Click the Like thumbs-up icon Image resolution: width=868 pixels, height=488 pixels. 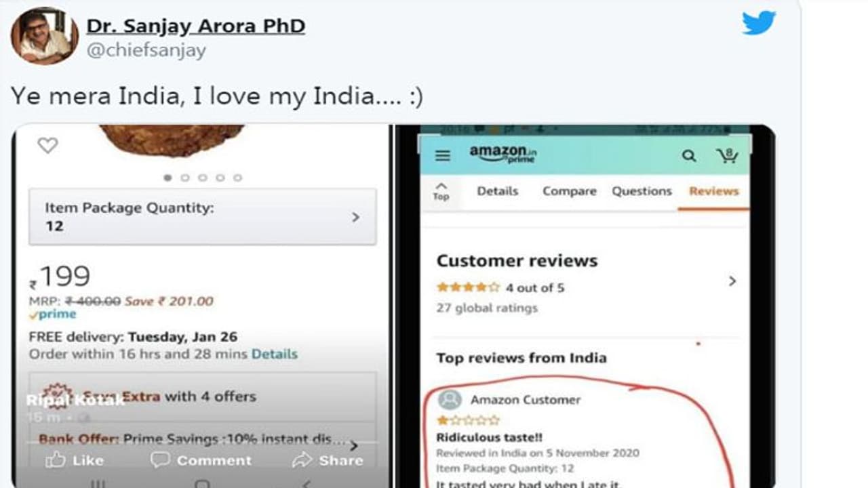click(x=56, y=460)
